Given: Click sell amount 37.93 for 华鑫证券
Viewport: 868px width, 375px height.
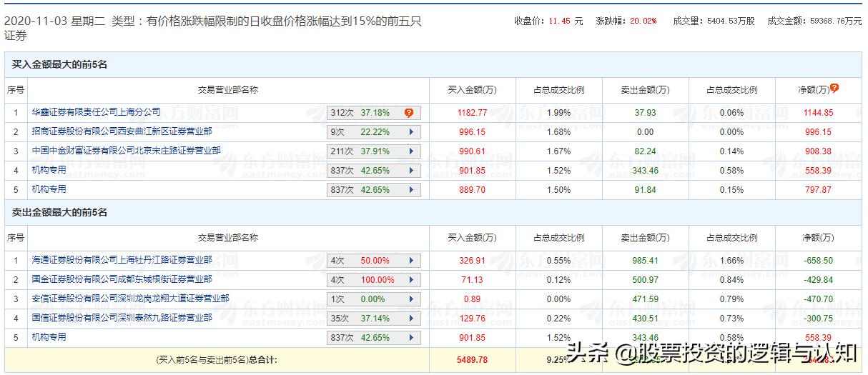Looking at the screenshot, I should [x=645, y=113].
